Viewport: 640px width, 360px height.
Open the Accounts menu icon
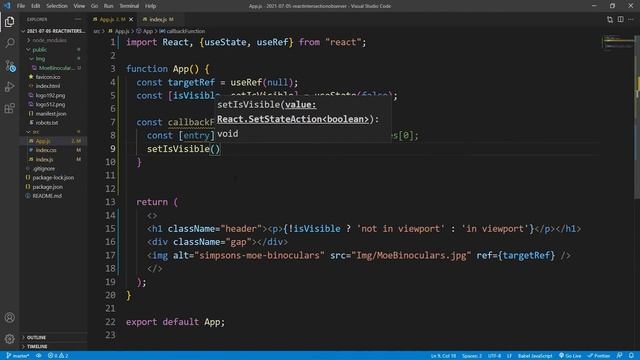(x=9, y=318)
